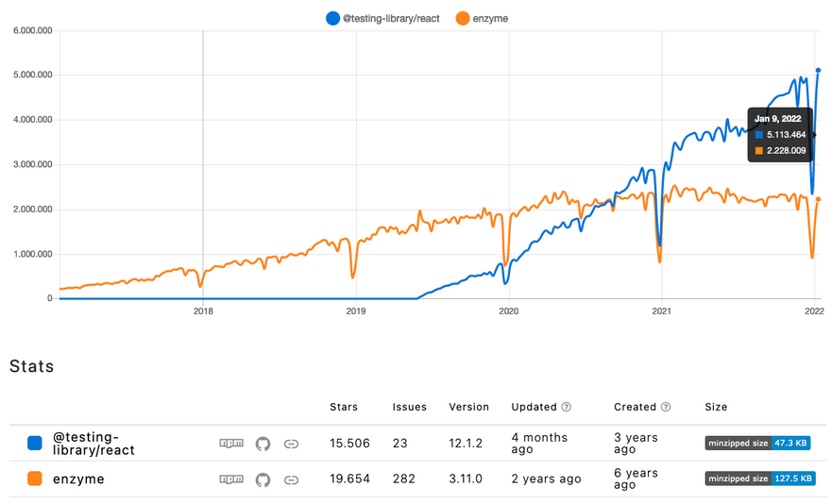
Task: Click the Stars column header
Action: 344,408
